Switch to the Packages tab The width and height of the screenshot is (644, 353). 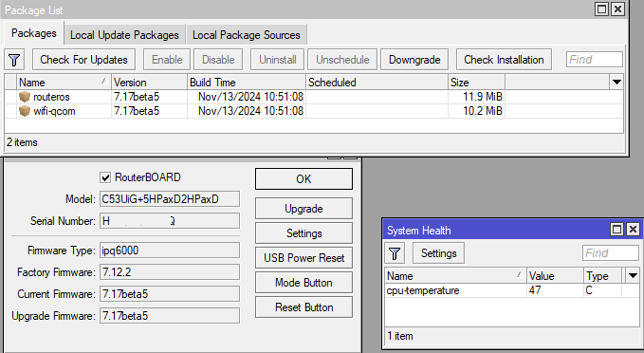point(34,33)
